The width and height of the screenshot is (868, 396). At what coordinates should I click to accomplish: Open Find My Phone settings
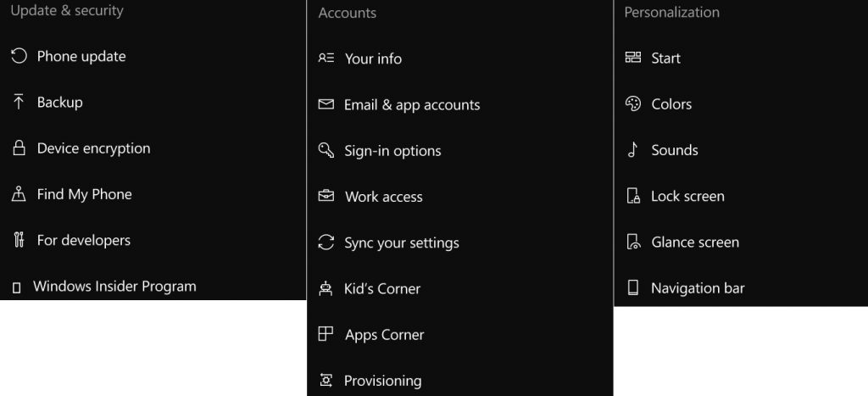click(x=84, y=194)
